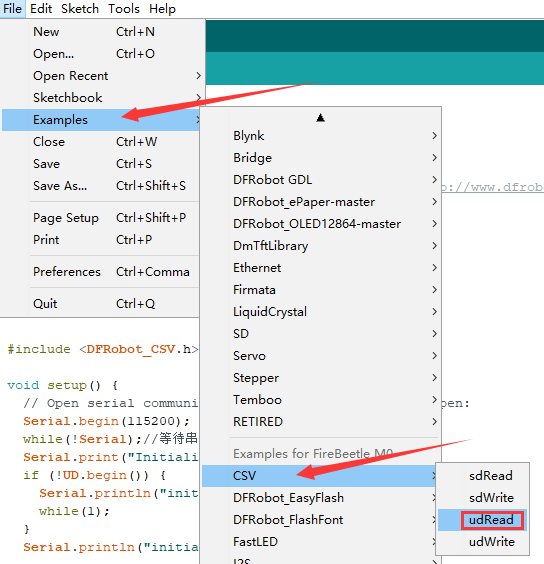The image size is (544, 564).
Task: Open the sdWrite example
Action: pos(482,498)
